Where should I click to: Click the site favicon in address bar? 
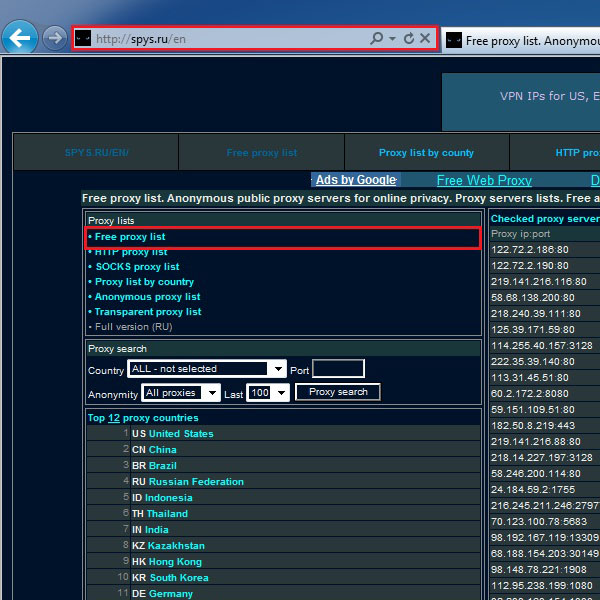tap(83, 38)
